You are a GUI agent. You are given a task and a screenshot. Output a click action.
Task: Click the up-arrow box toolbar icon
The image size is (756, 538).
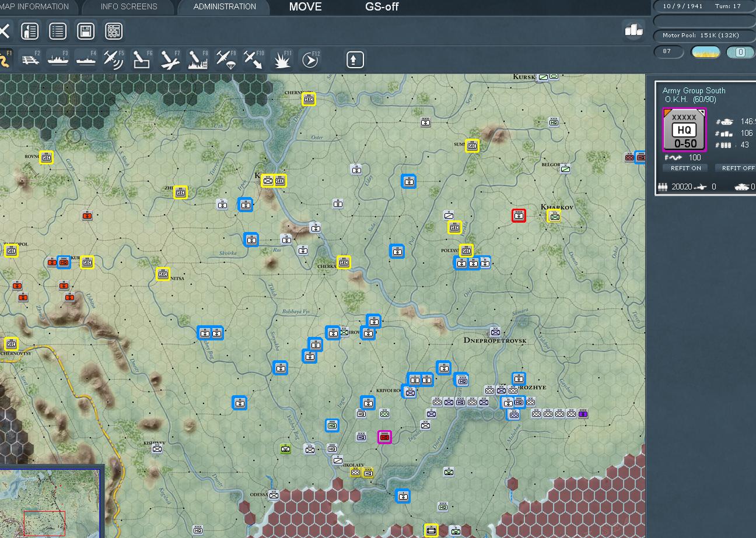tap(355, 59)
